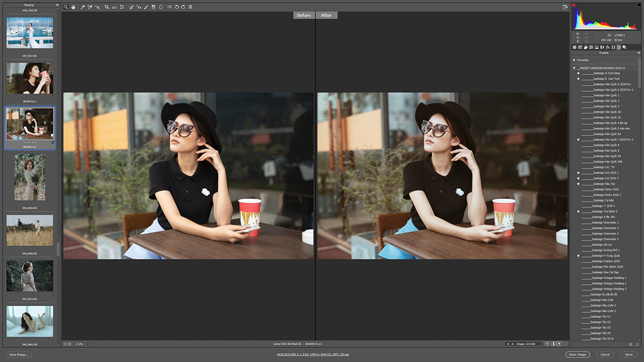Open the zoom level dropdown
Image resolution: width=644 pixels, height=362 pixels.
pos(88,344)
